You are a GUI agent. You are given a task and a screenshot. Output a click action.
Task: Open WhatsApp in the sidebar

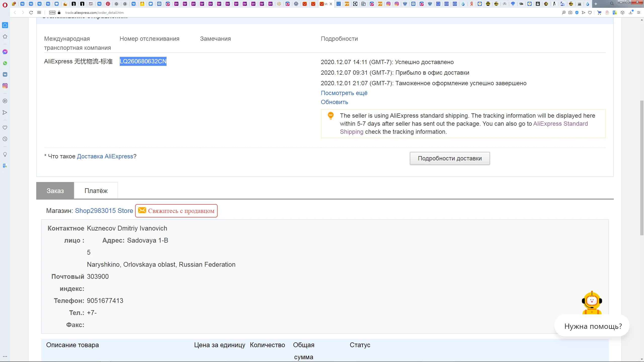[5, 63]
